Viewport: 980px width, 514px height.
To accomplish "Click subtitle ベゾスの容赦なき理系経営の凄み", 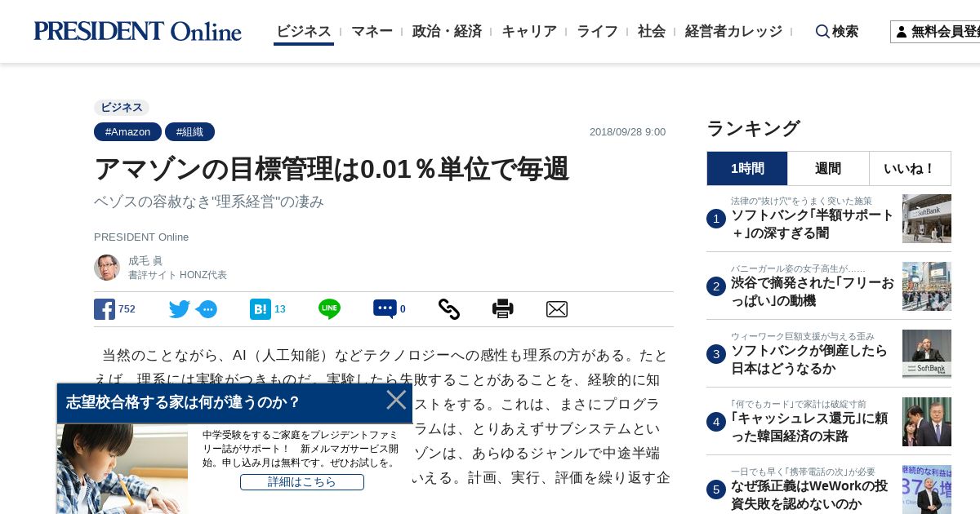I will coord(209,202).
